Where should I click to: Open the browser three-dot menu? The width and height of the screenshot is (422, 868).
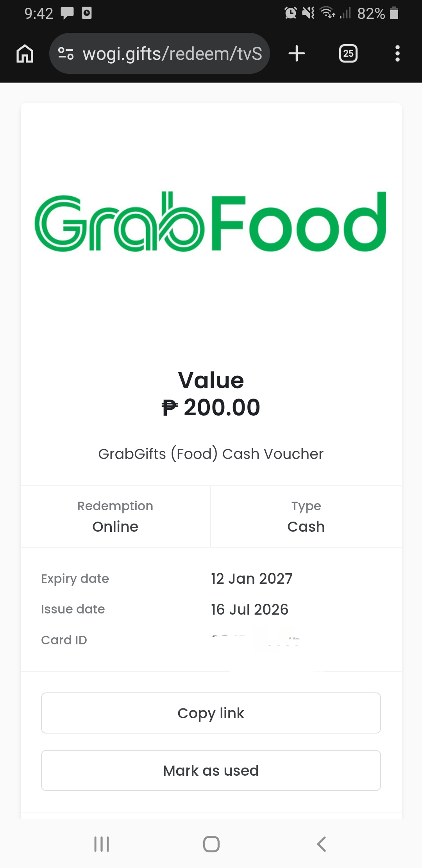[x=397, y=54]
